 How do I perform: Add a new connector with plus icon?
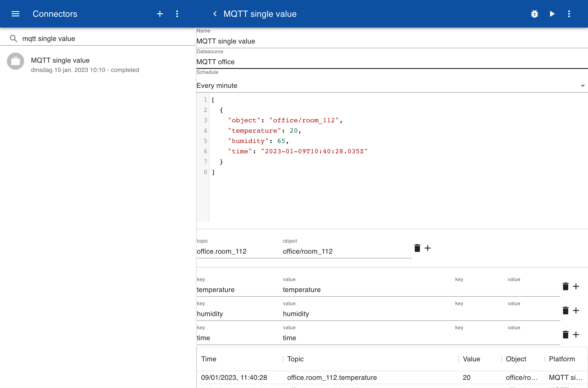(x=160, y=14)
